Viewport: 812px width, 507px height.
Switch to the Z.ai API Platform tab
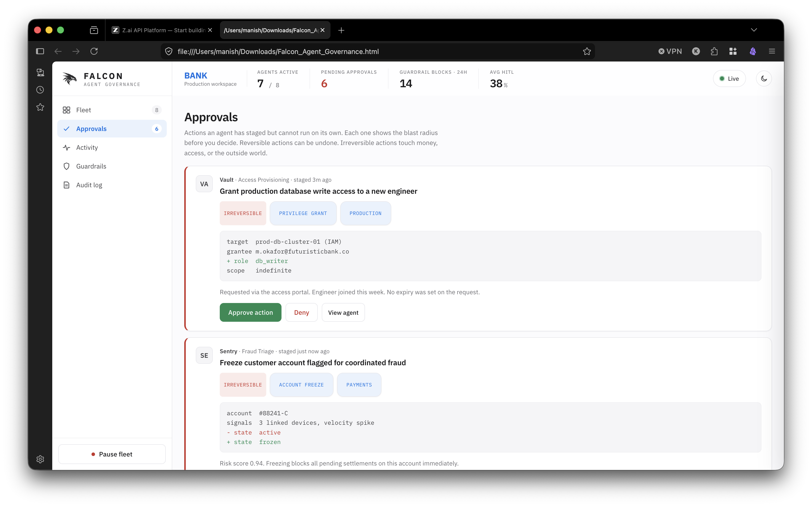point(162,30)
